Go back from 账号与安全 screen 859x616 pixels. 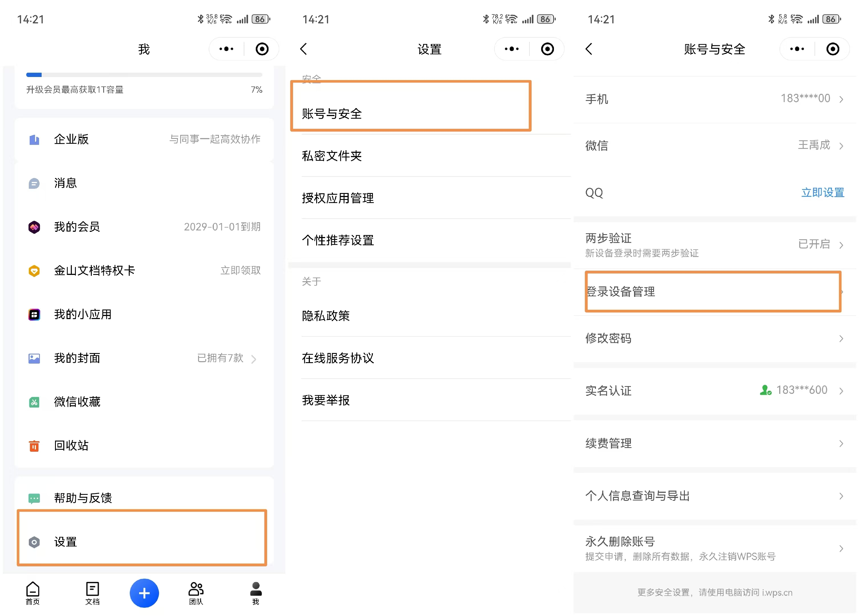tap(588, 49)
